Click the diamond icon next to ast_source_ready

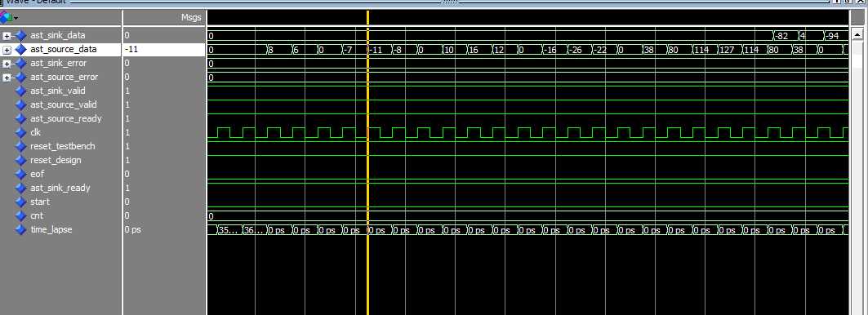21,118
